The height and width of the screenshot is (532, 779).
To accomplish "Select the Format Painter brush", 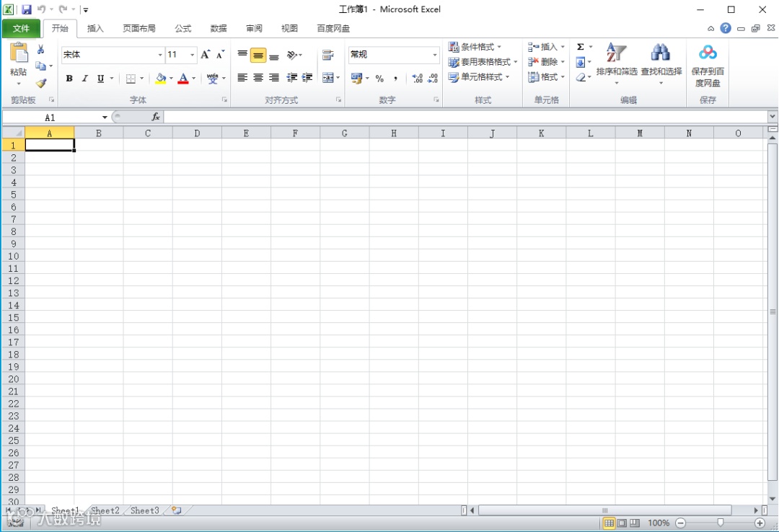I will [x=40, y=82].
